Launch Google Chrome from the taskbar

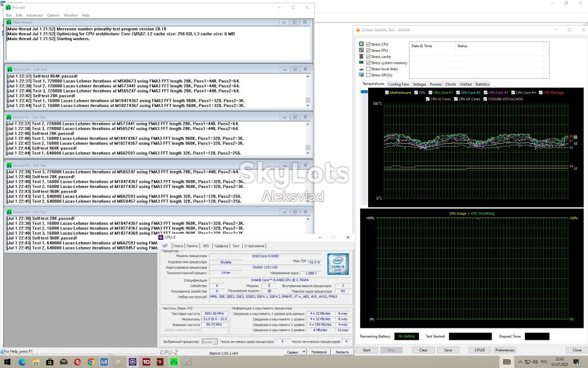coord(91,362)
